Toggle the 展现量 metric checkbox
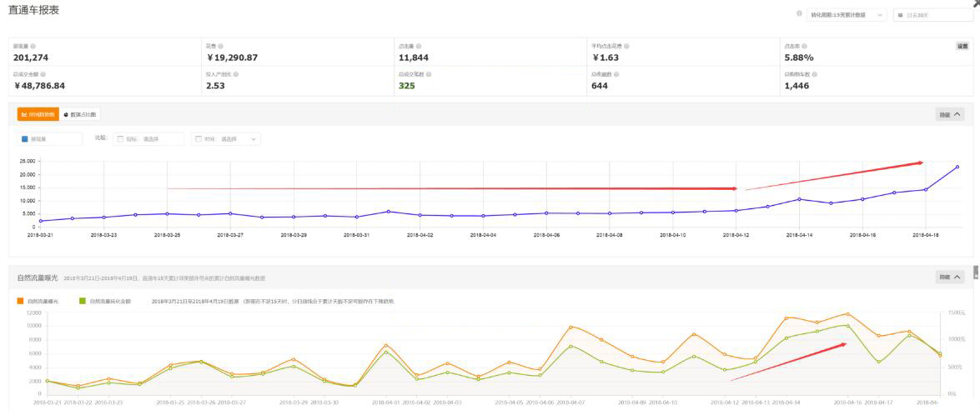This screenshot has width=980, height=415. click(x=26, y=139)
